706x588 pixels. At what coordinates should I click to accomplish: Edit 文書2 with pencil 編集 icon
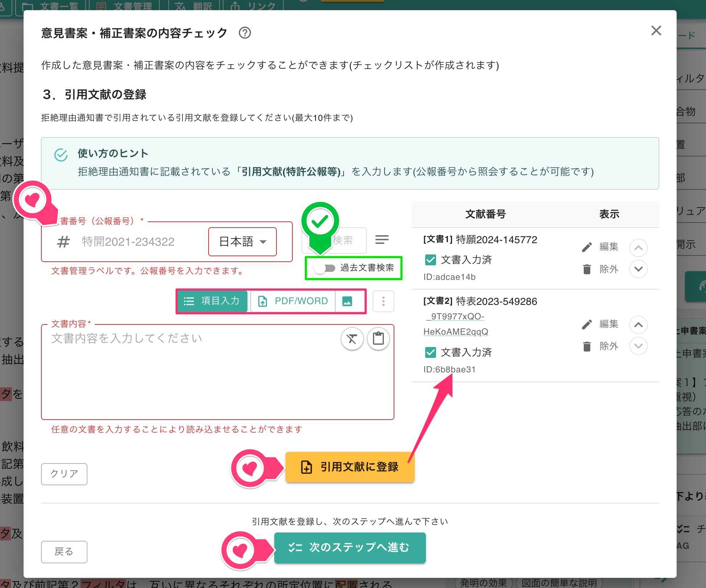[600, 324]
